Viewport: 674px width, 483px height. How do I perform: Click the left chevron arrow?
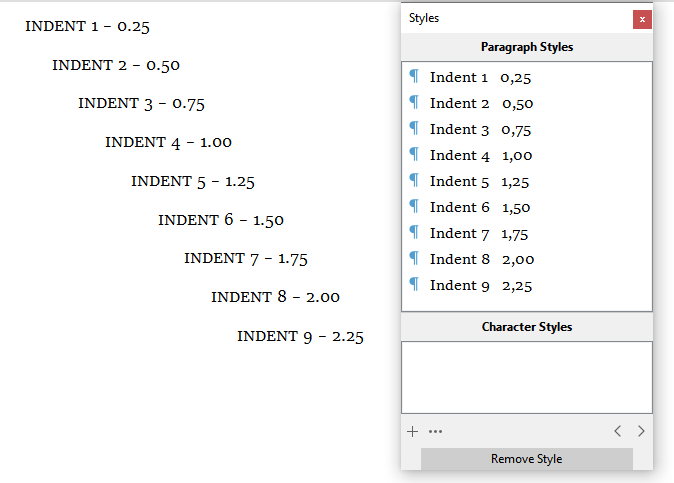617,431
